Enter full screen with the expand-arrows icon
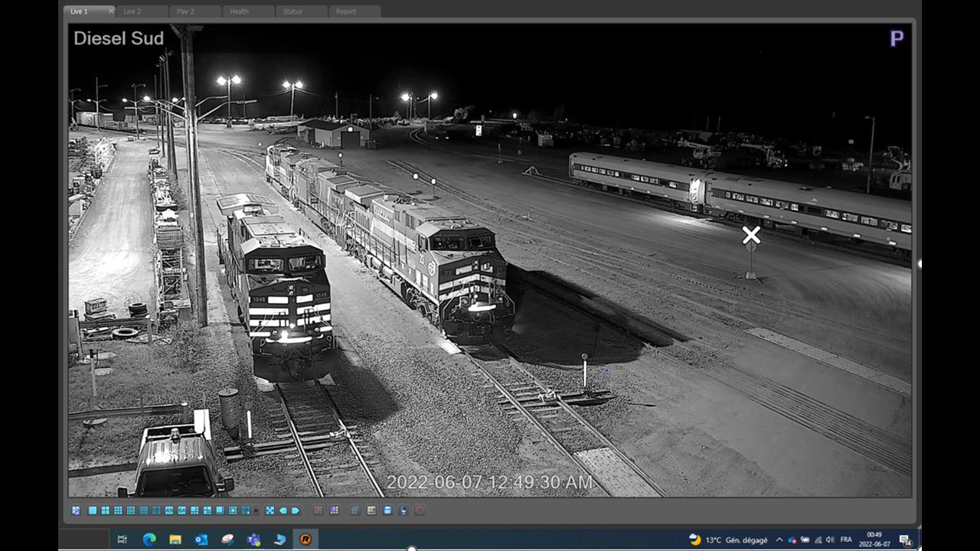Viewport: 980px width, 551px height. click(x=270, y=510)
